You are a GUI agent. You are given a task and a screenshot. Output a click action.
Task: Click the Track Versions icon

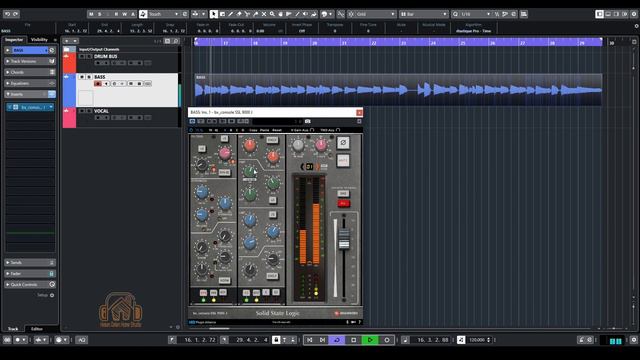tap(52, 61)
